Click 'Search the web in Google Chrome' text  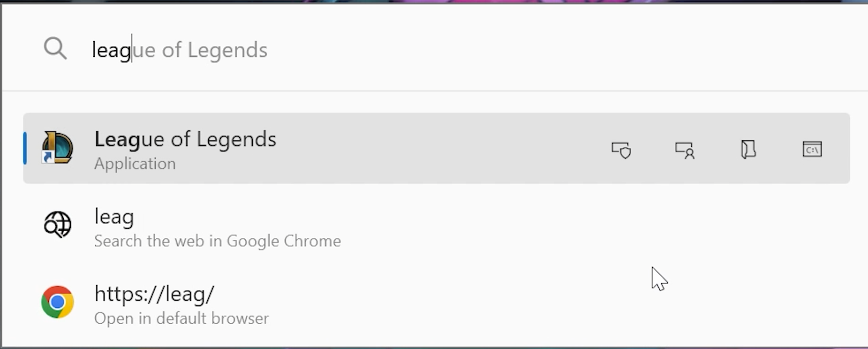pyautogui.click(x=218, y=241)
